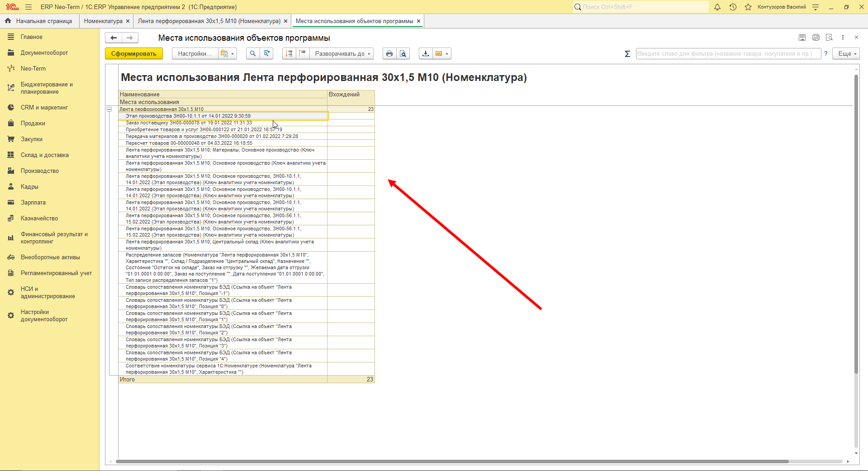Close the 'Места использования объектов программы' tab

click(418, 21)
